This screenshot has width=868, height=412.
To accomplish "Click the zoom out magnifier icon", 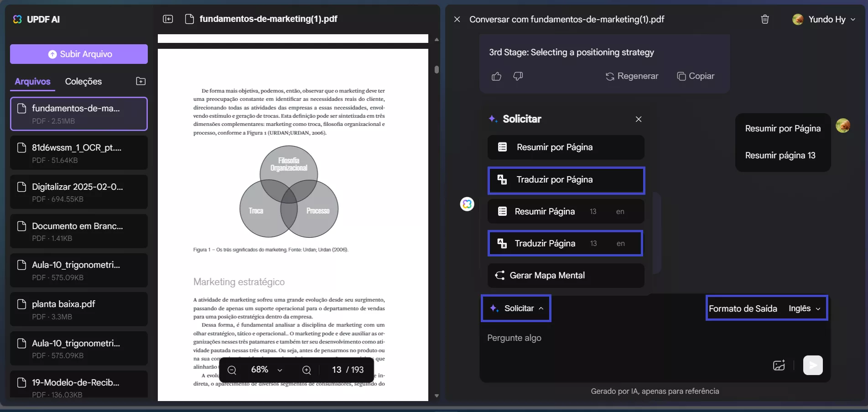I will [x=232, y=370].
